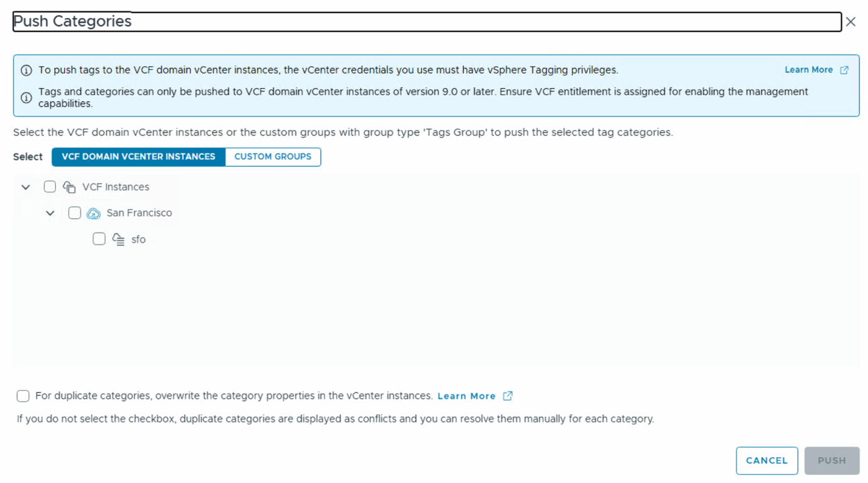868x483 pixels.
Task: Click the Cancel button
Action: [767, 460]
